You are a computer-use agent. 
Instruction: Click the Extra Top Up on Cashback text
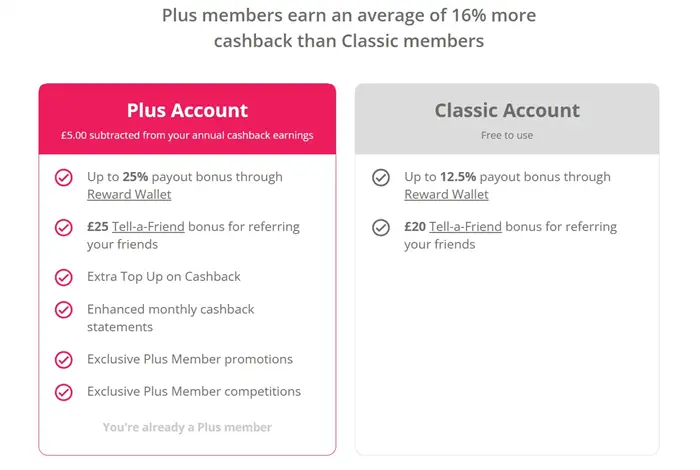(x=164, y=276)
